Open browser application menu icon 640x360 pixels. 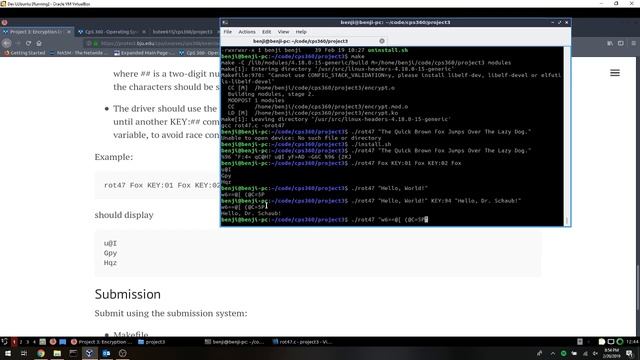(x=633, y=43)
